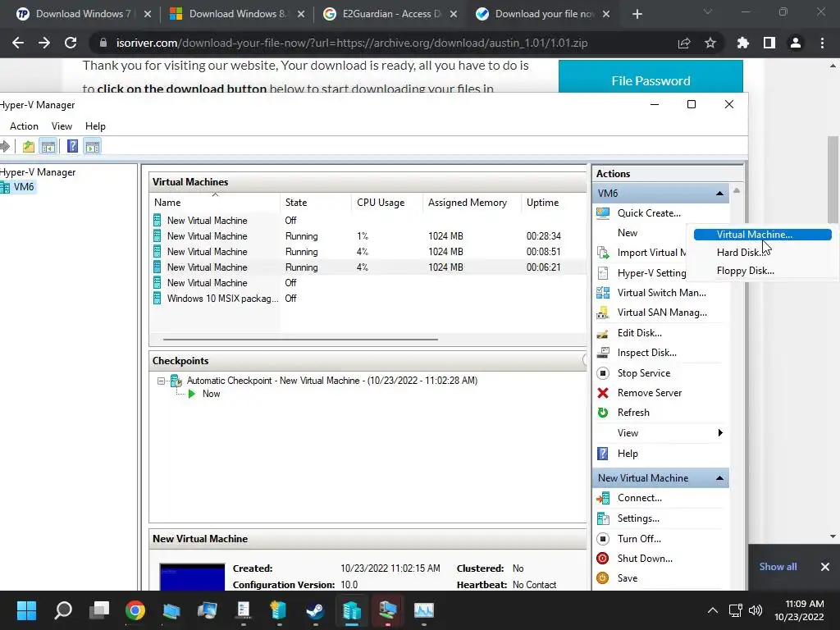The height and width of the screenshot is (630, 840).
Task: Open Chrome extensions puzzle icon
Action: tap(742, 43)
